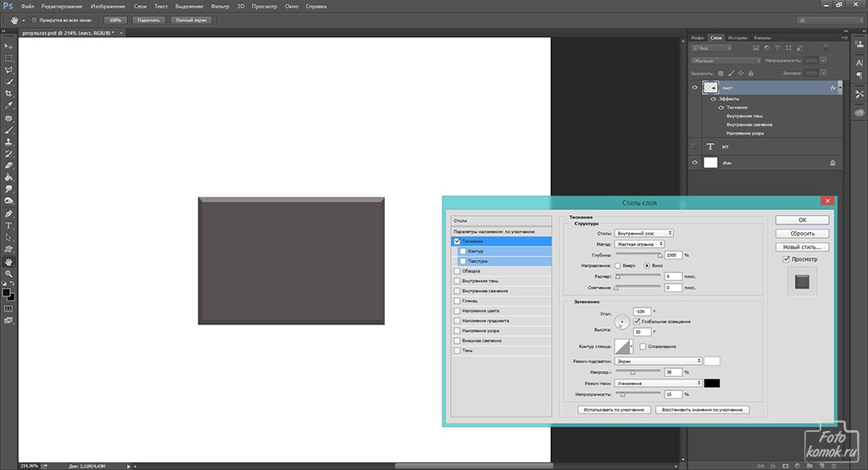868x470 pixels.
Task: Click the Сбросить button
Action: [802, 234]
